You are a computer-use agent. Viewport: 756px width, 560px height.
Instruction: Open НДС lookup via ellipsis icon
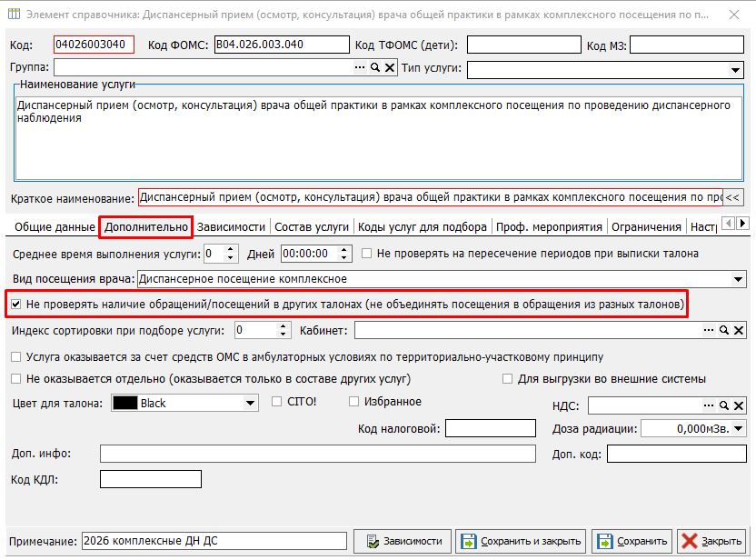tap(708, 405)
